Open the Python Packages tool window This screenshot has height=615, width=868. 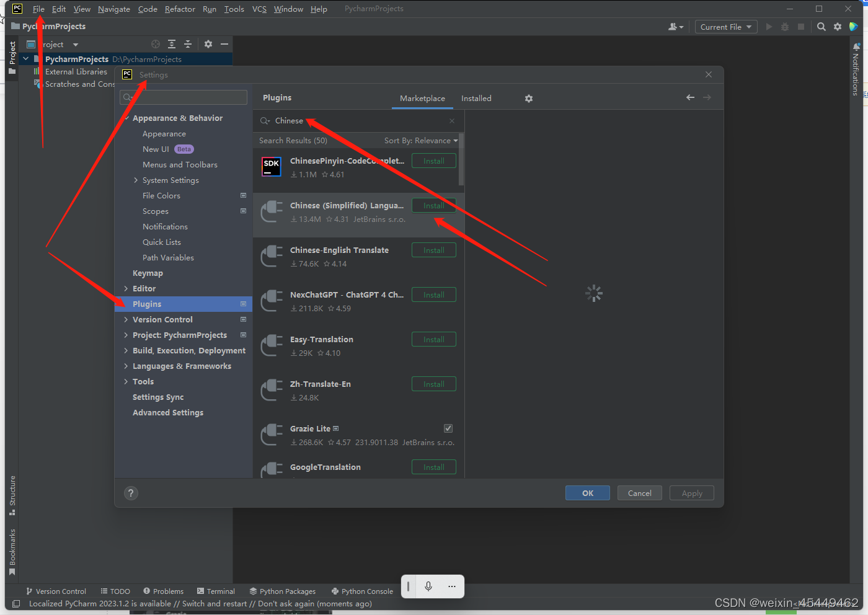[x=283, y=591]
